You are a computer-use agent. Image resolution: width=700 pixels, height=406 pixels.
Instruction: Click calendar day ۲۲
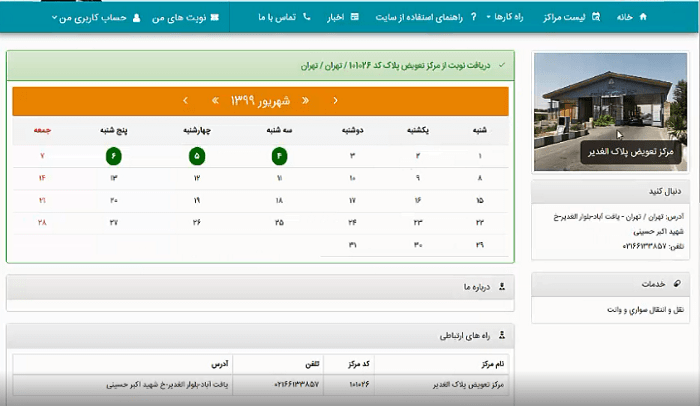[480, 222]
